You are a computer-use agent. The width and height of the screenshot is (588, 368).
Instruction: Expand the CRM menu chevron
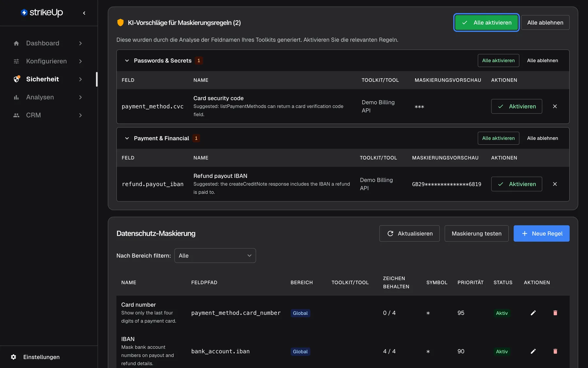coord(80,115)
